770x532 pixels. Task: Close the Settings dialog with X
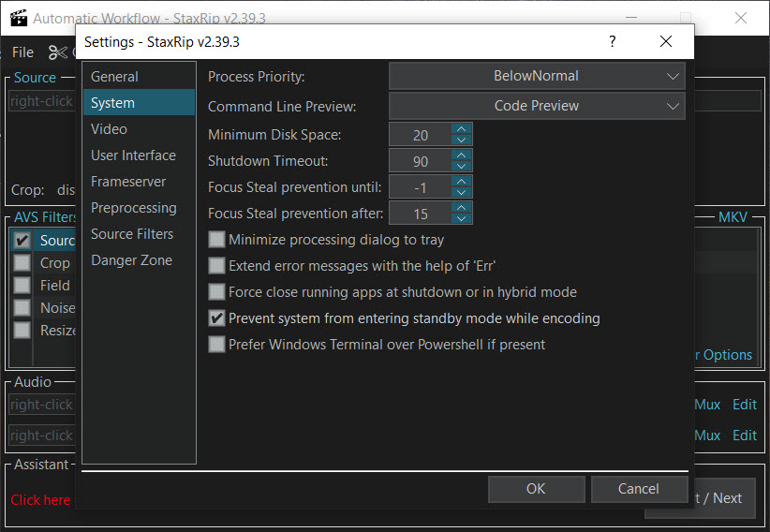[x=666, y=41]
